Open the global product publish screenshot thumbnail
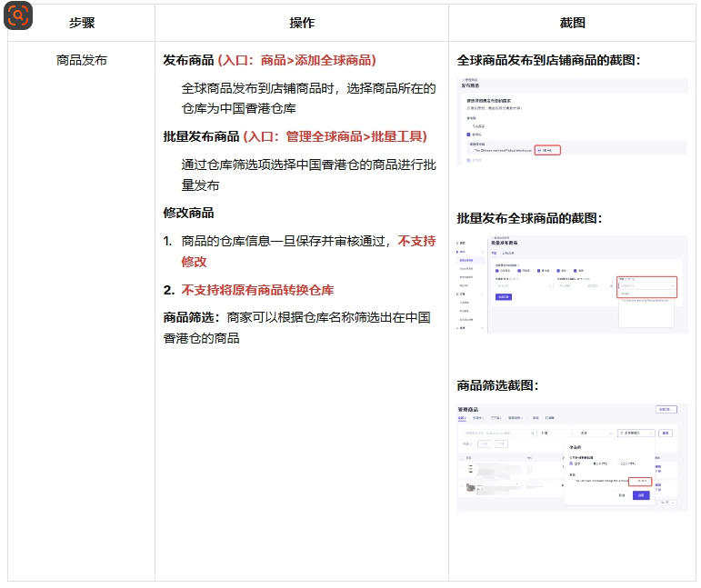 coord(572,122)
